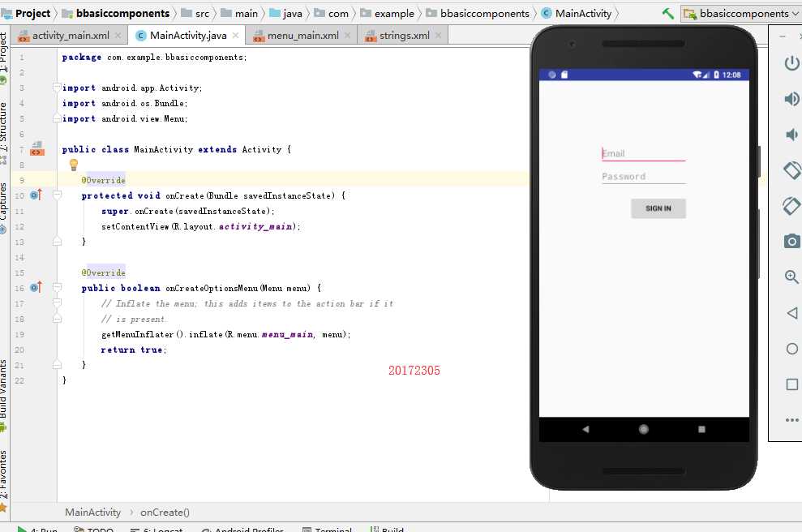
Task: Click emulator toolbar home circle
Action: (791, 349)
